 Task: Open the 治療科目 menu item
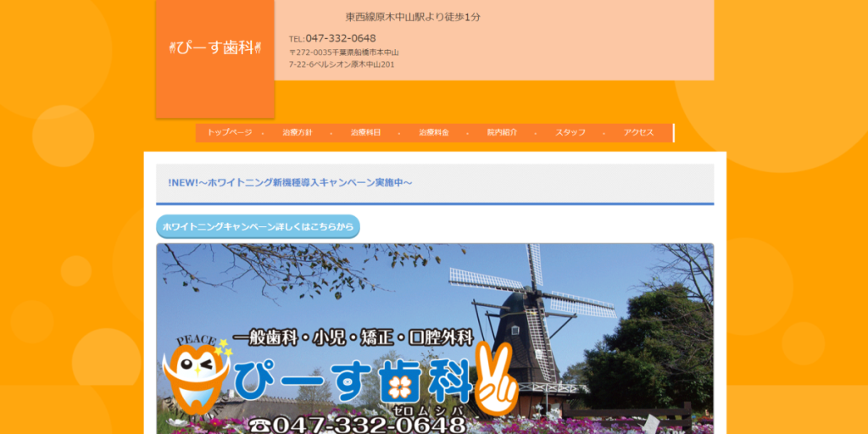(x=365, y=133)
